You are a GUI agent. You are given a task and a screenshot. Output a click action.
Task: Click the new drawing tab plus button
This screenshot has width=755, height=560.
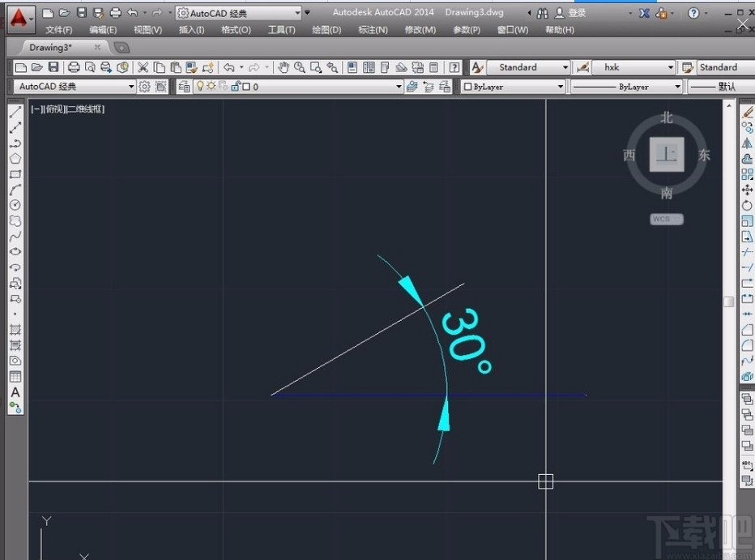pyautogui.click(x=122, y=47)
